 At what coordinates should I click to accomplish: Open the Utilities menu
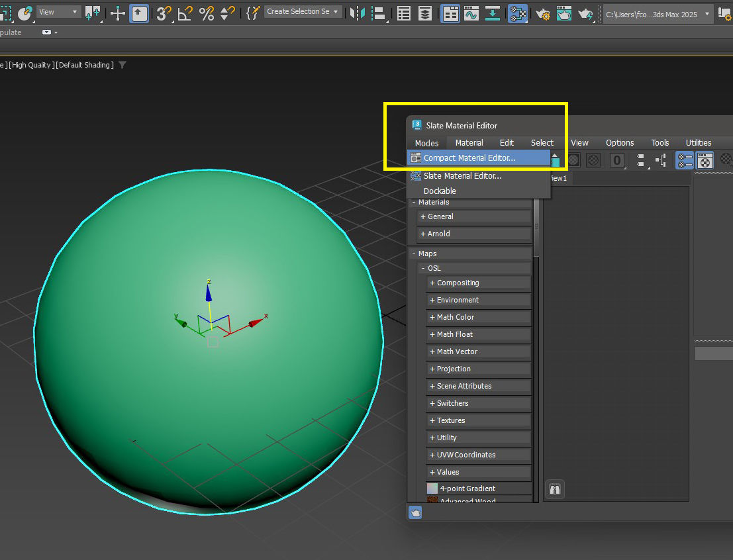tap(698, 142)
